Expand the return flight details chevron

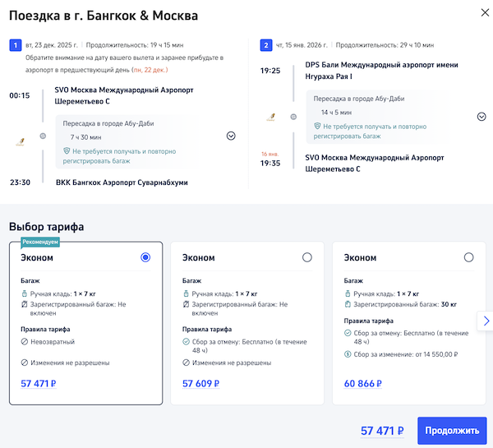(481, 117)
